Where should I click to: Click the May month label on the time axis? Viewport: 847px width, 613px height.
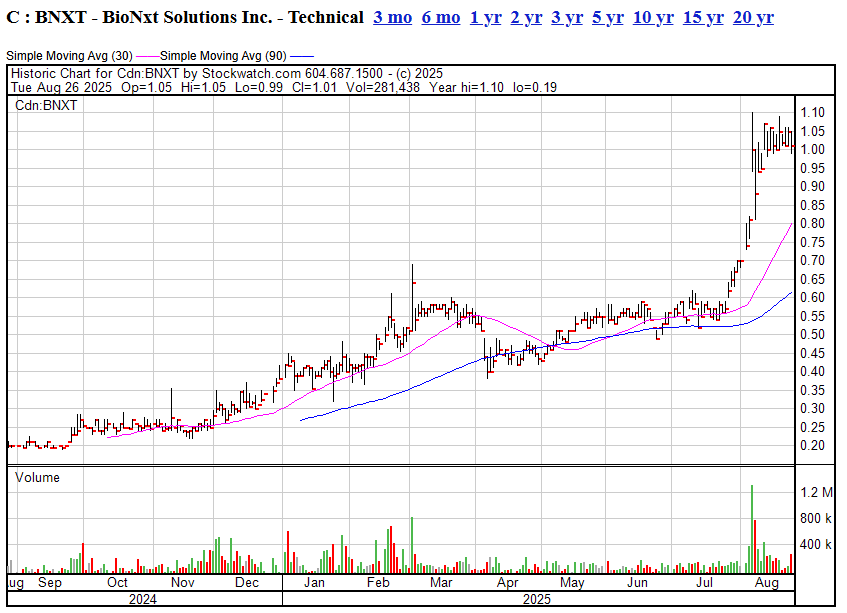click(x=572, y=583)
